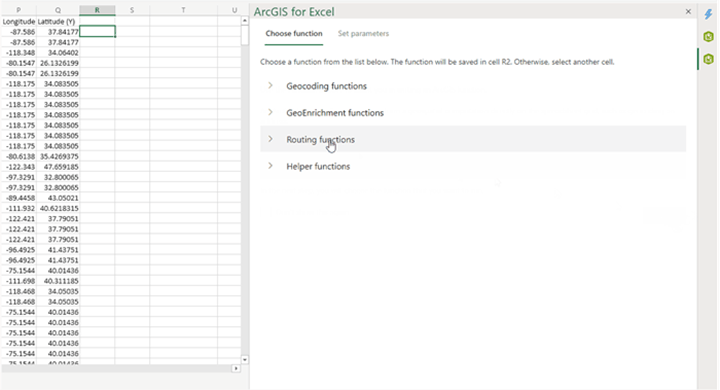Switch to the Choose function tab
The image size is (720, 390).
294,34
